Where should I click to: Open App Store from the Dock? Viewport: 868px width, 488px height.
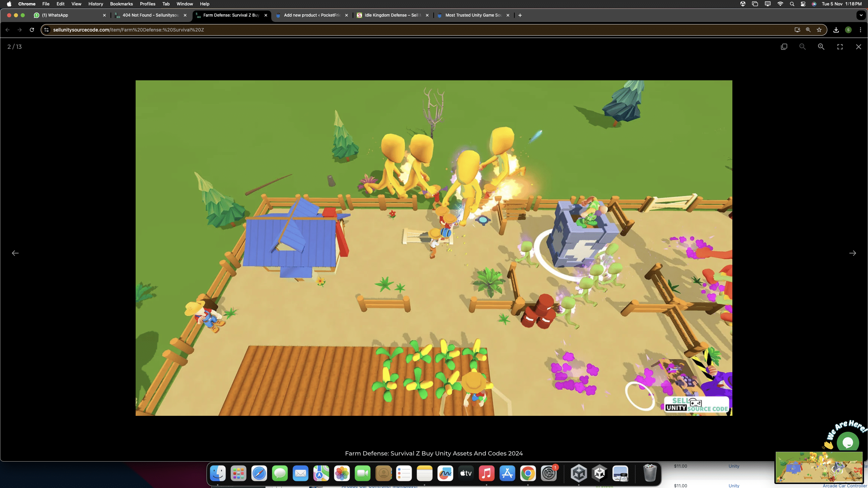pos(507,473)
